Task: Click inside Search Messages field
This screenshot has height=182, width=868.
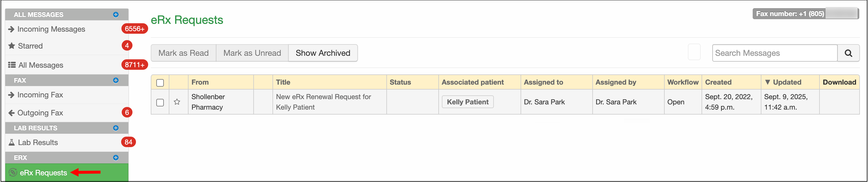Action: 774,53
